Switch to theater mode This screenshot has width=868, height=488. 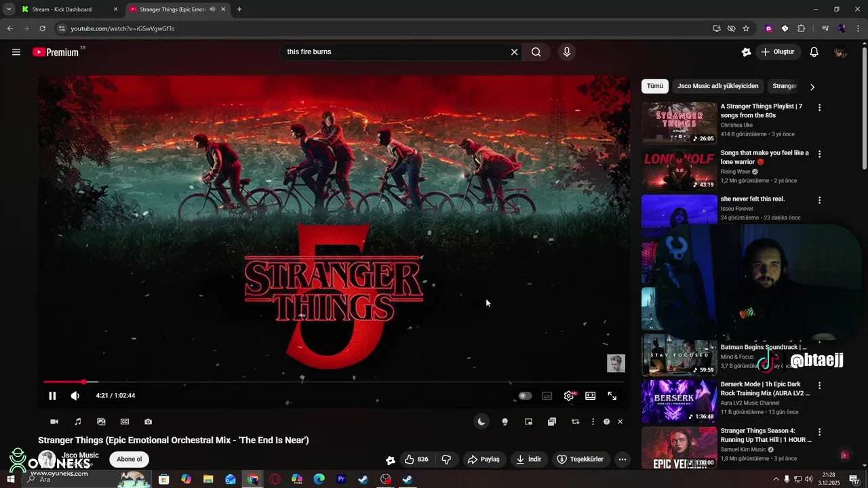591,396
